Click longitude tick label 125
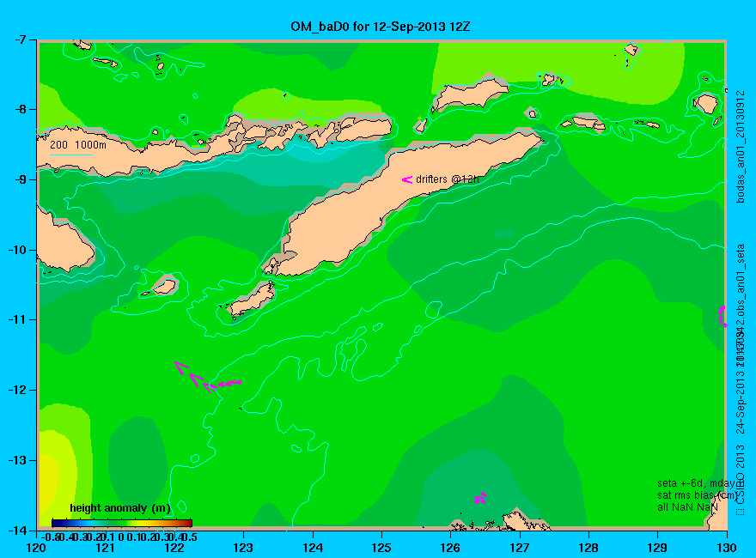Screen dimensions: 756x558 pos(381,548)
